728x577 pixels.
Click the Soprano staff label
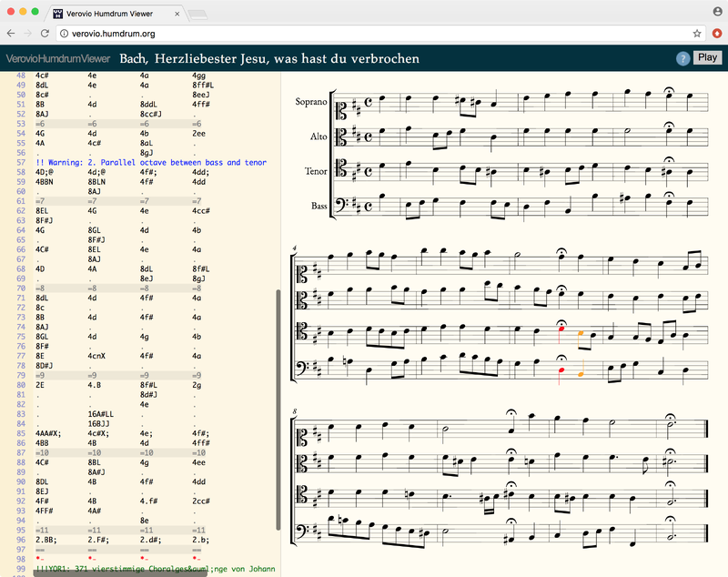[310, 102]
